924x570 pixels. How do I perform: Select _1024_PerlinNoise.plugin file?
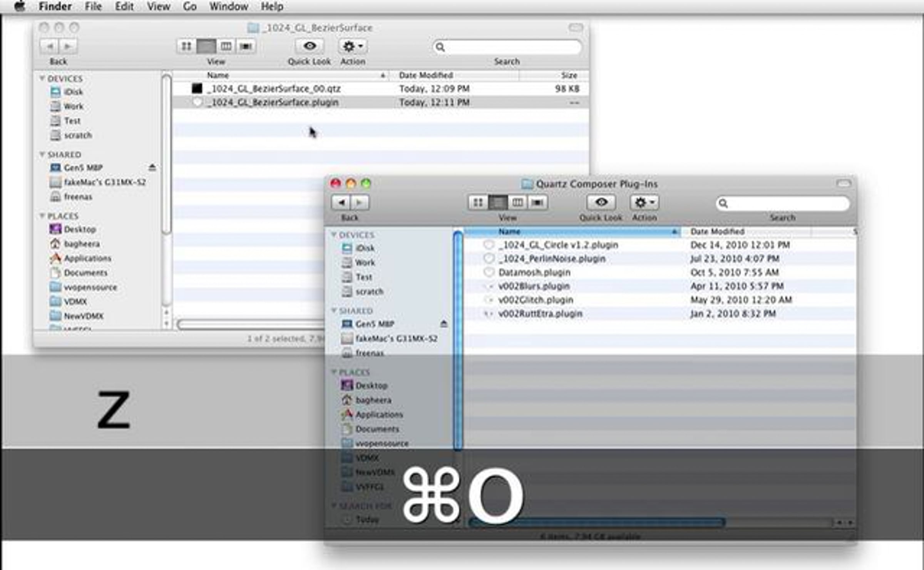coord(660,259)
